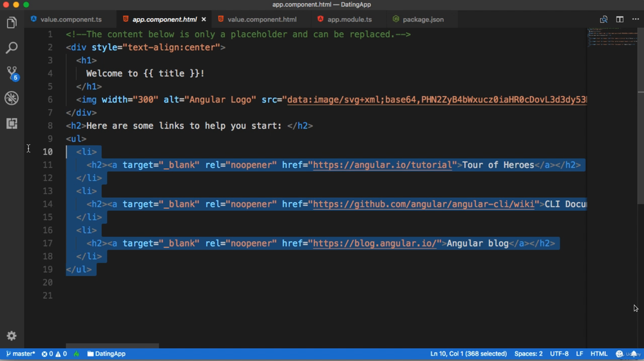Image resolution: width=644 pixels, height=361 pixels.
Task: Click the 'Angular blog' link text
Action: click(x=478, y=243)
